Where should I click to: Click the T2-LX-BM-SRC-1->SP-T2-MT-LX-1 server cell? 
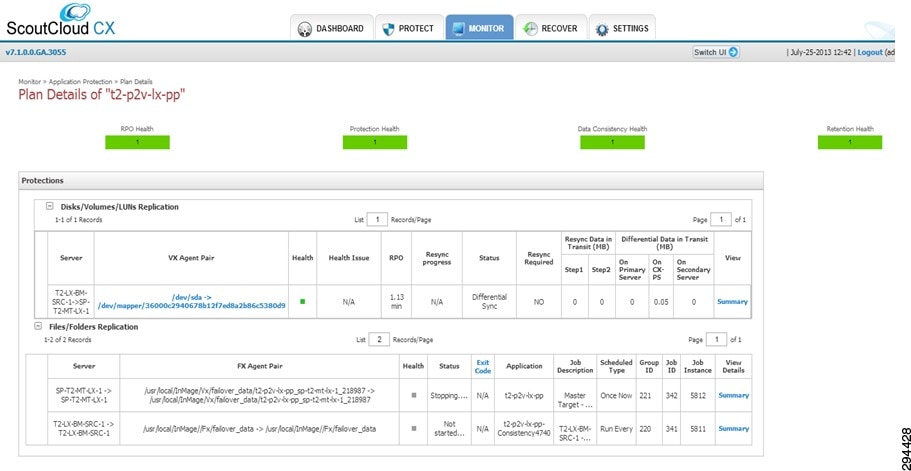[x=71, y=301]
